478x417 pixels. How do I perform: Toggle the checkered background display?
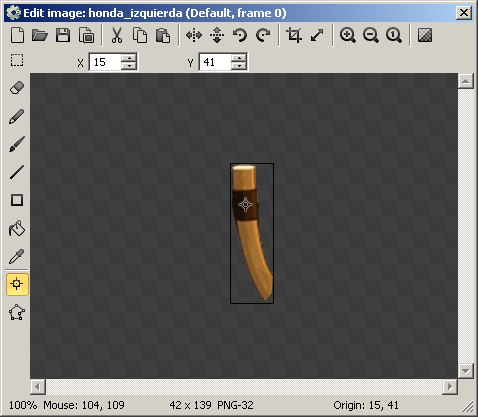(x=425, y=35)
